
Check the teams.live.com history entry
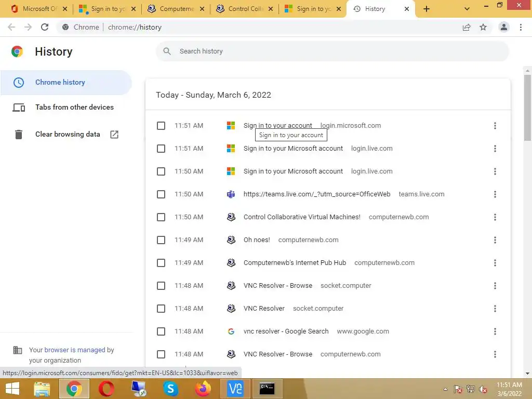point(161,194)
